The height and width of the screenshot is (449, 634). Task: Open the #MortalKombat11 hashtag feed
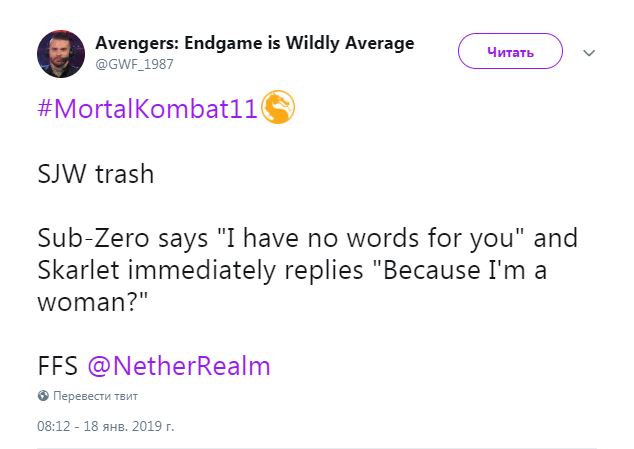click(x=148, y=108)
